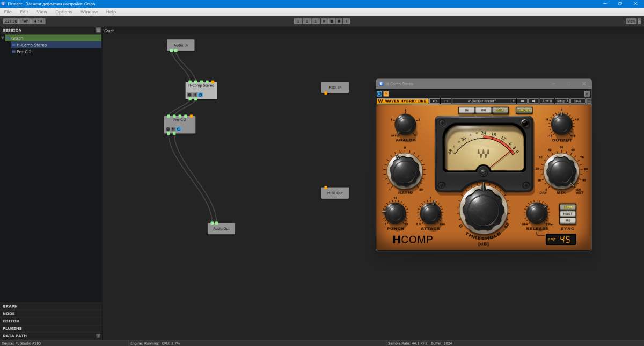644x346 pixels.
Task: Toggle power on H-Comp Stereo node
Action: point(200,95)
